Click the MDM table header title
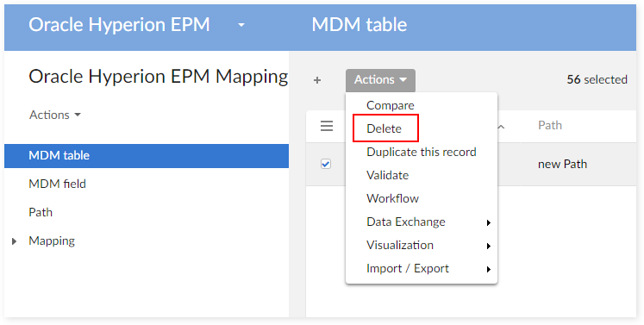The image size is (644, 325). (360, 25)
